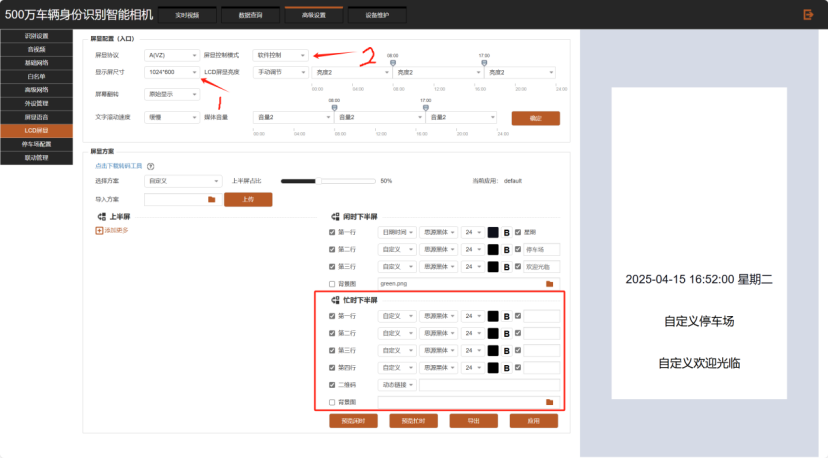829x459 pixels.
Task: Click the 预览忙时 button
Action: [413, 421]
